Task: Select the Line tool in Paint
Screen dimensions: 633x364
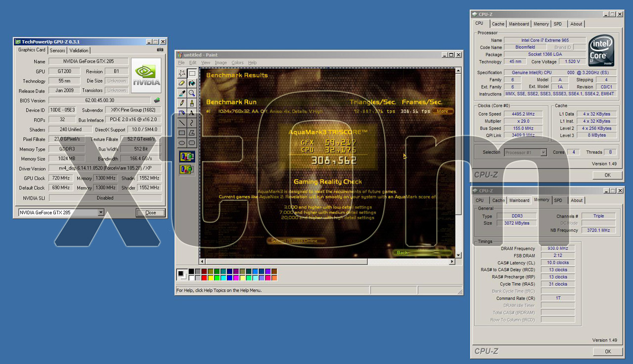Action: click(x=182, y=123)
